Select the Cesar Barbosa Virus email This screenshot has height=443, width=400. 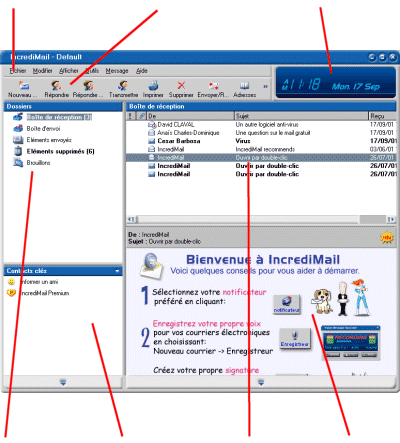[262, 141]
